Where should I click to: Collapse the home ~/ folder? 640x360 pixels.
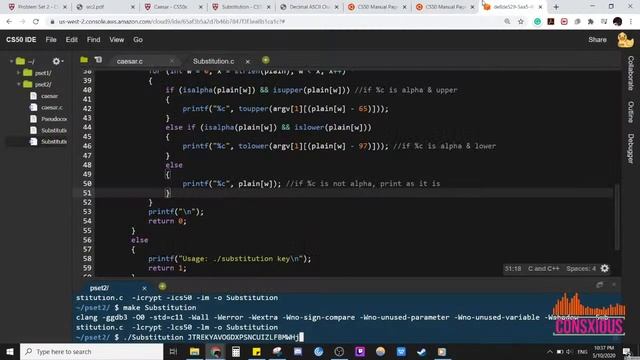point(11,61)
